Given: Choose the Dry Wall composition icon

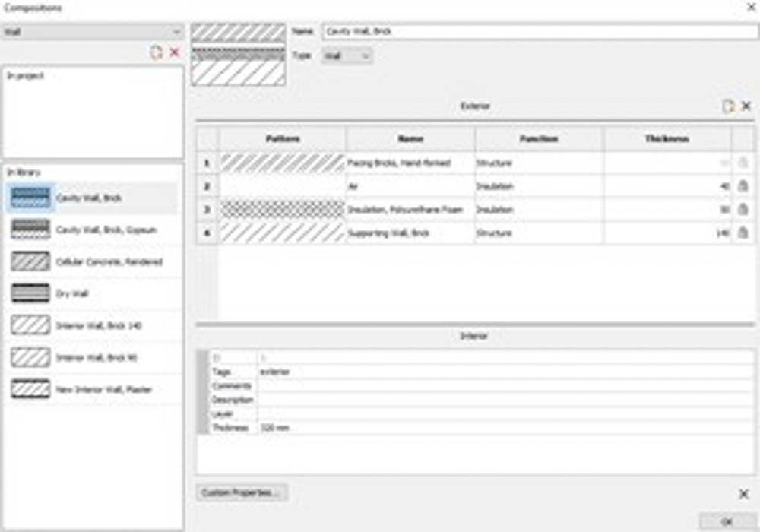Looking at the screenshot, I should coord(31,293).
